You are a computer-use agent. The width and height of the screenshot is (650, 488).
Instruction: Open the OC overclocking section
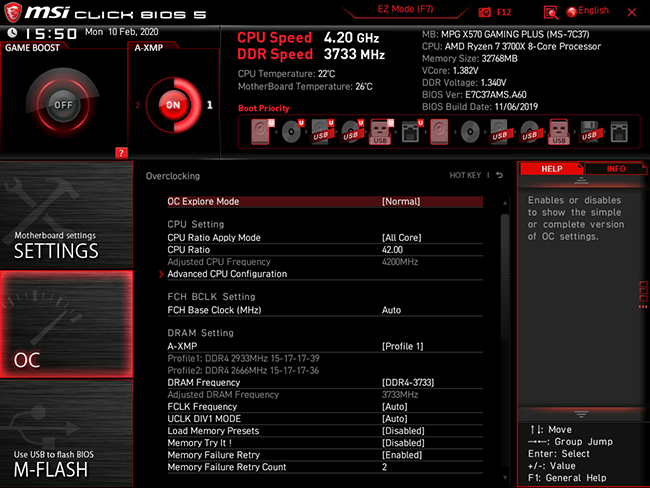click(x=66, y=324)
